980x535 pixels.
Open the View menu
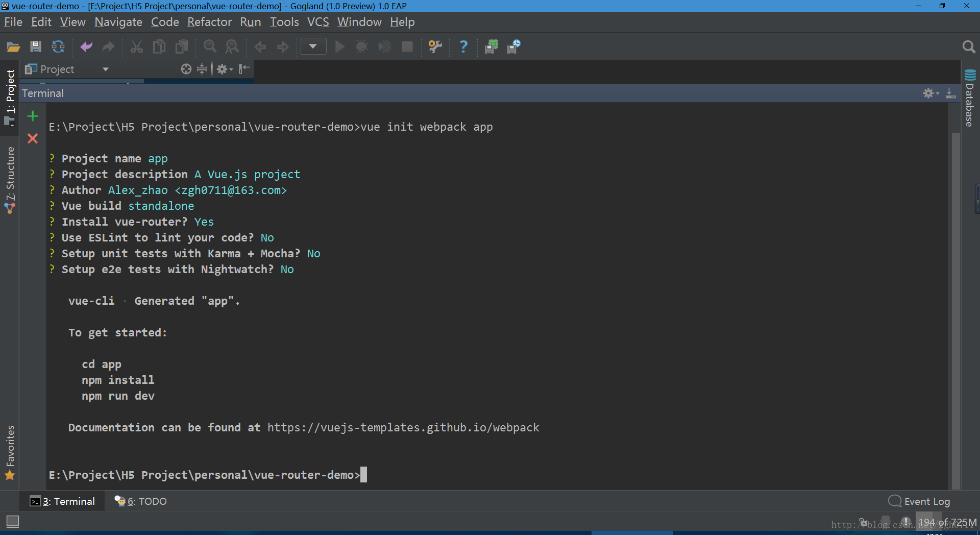(73, 22)
